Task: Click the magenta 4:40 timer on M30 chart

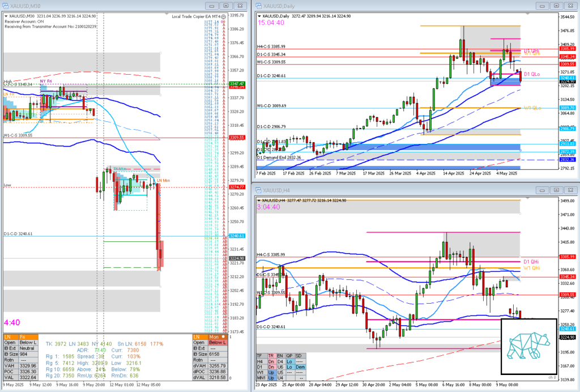Action: point(12,323)
